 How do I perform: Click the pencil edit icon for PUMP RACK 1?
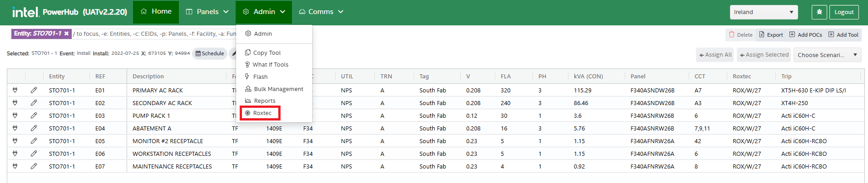coord(34,116)
